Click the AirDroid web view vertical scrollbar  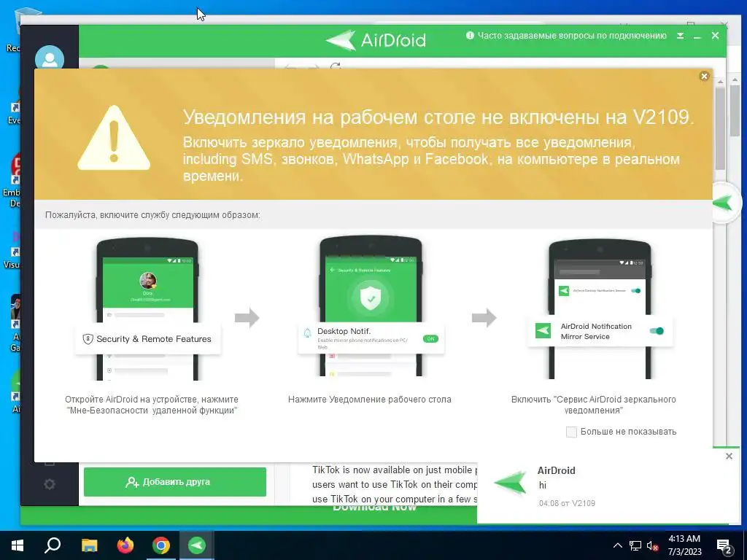pyautogui.click(x=720, y=128)
